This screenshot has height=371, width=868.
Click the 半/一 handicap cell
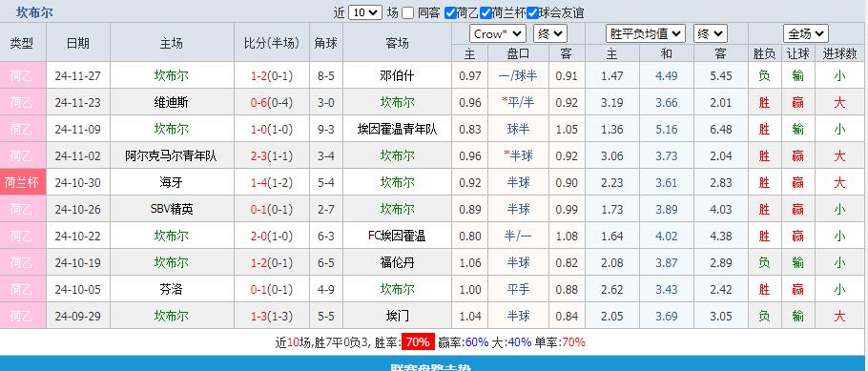518,237
